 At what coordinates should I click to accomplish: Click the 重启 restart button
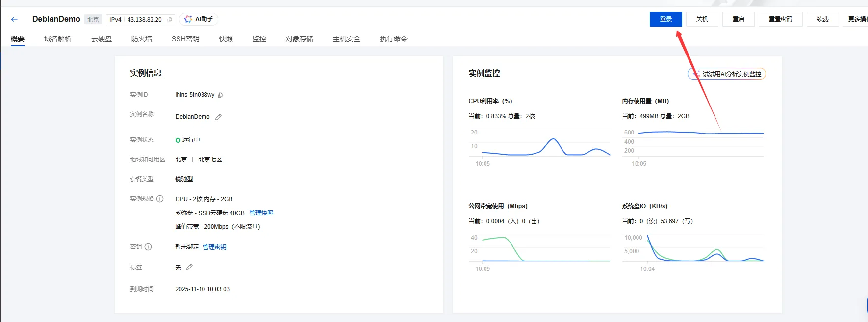pyautogui.click(x=738, y=19)
